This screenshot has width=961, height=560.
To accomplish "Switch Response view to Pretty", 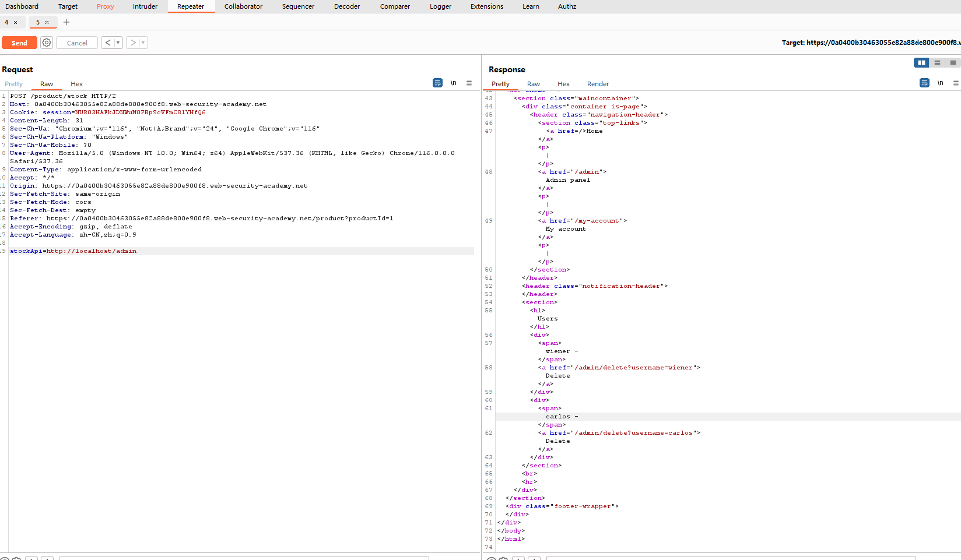I will (x=500, y=84).
